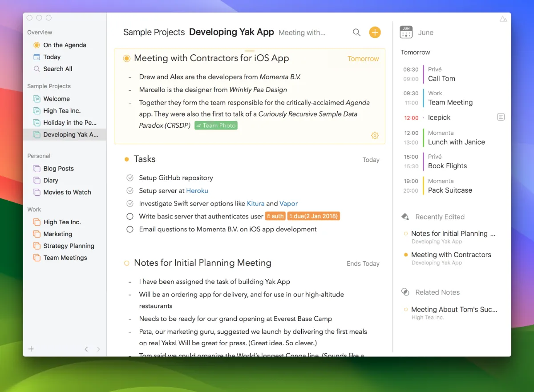This screenshot has width=534, height=392.
Task: Navigate forward with the right chevron
Action: click(98, 349)
